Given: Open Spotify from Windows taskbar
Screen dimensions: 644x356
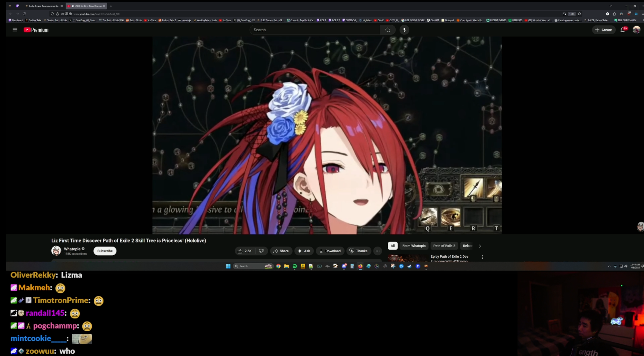Looking at the screenshot, I should coord(295,266).
